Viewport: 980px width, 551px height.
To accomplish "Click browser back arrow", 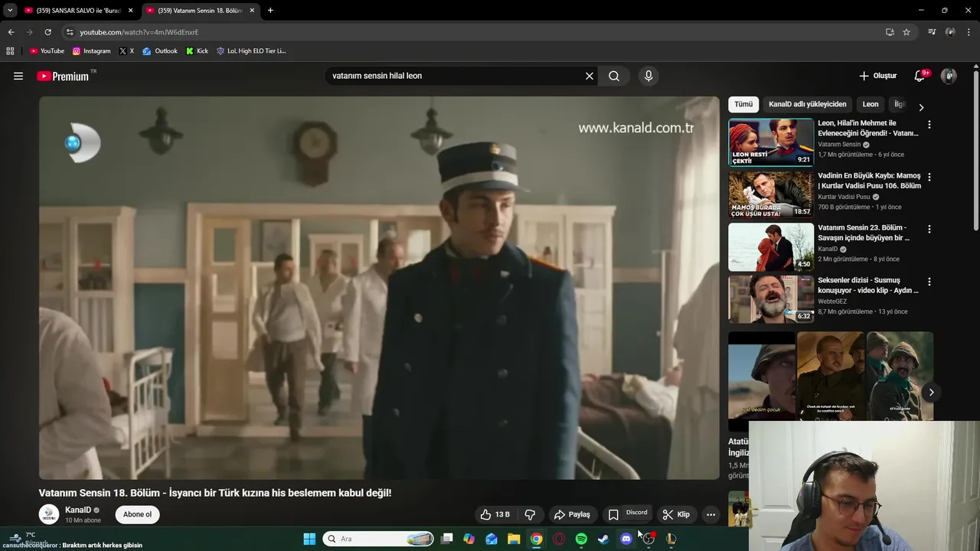I will (11, 32).
